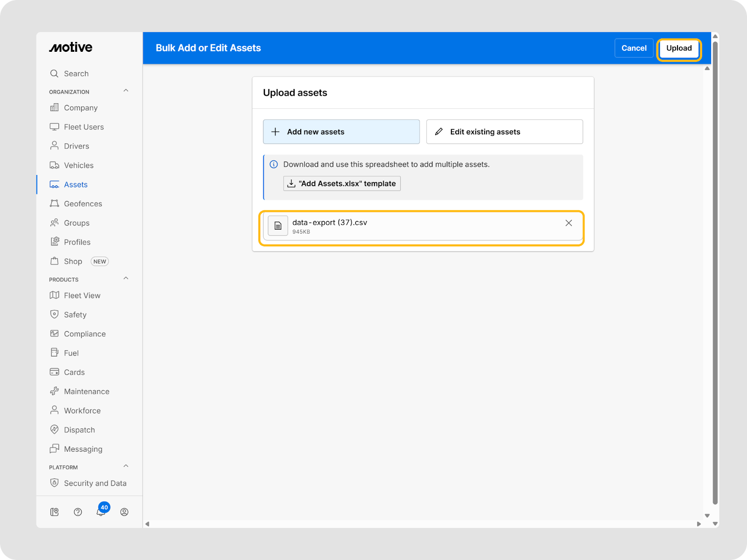
Task: Collapse the Platform section
Action: point(126,466)
